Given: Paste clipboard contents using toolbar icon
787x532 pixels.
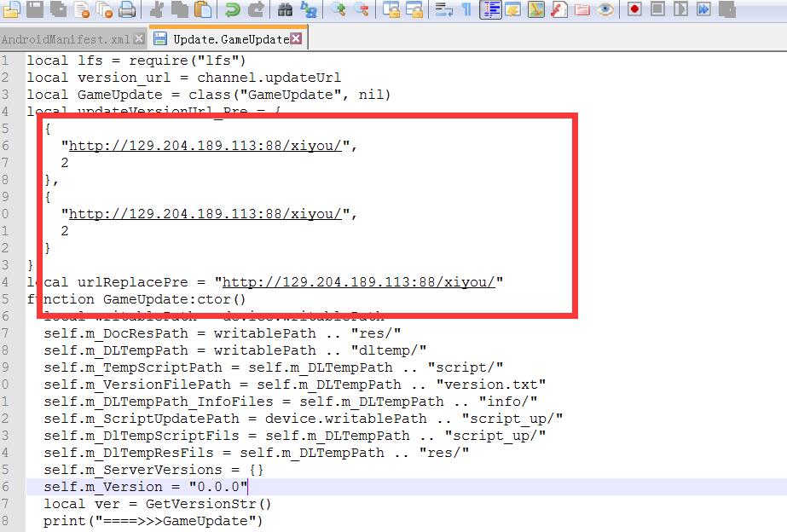Looking at the screenshot, I should 203,9.
